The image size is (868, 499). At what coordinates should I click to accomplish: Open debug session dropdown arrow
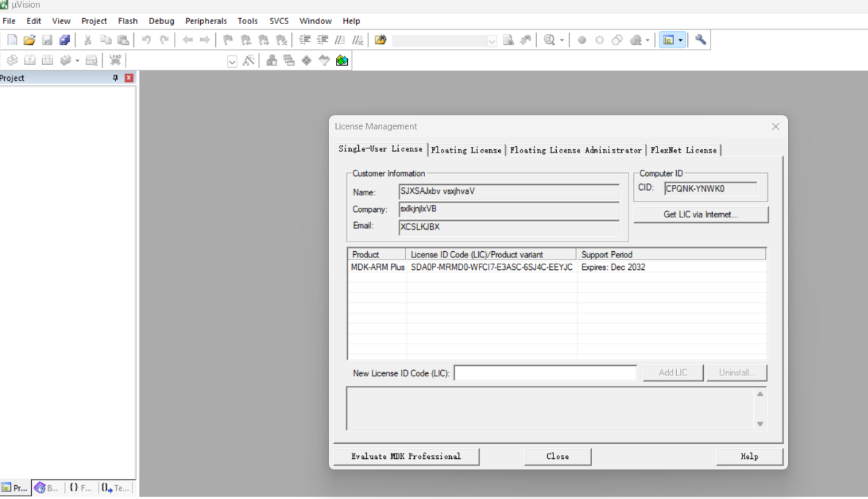coord(562,40)
